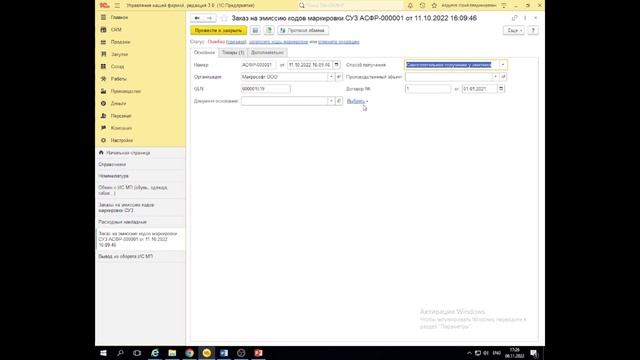Open the Еще menu dropdown

click(514, 31)
